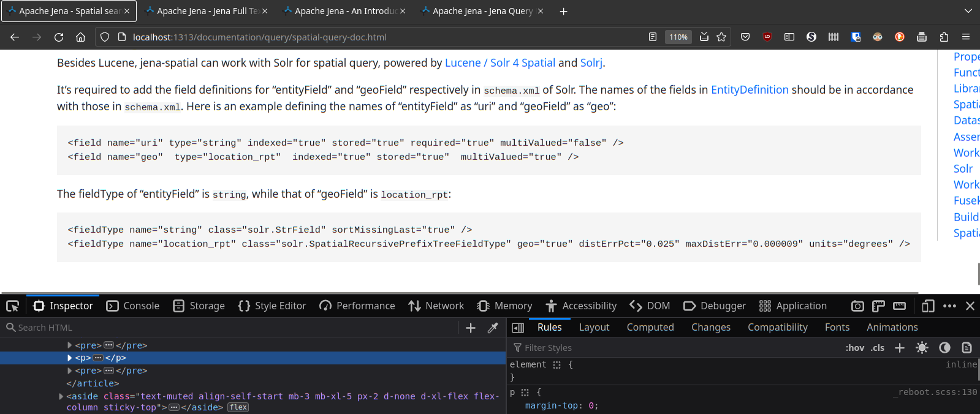The width and height of the screenshot is (980, 414).
Task: Switch to the DOM panel
Action: (650, 306)
